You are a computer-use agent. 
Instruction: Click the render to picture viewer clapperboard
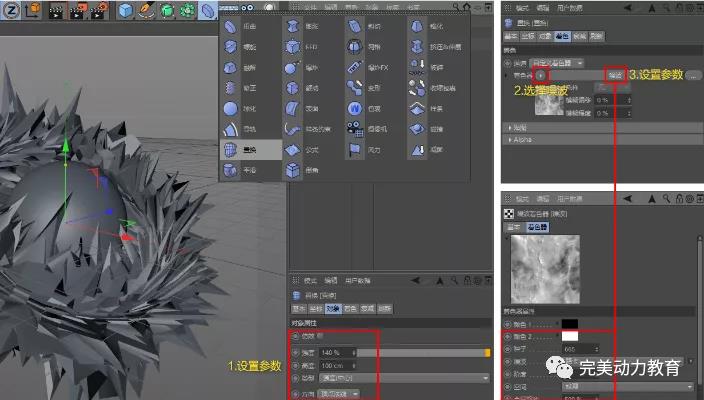pos(78,12)
